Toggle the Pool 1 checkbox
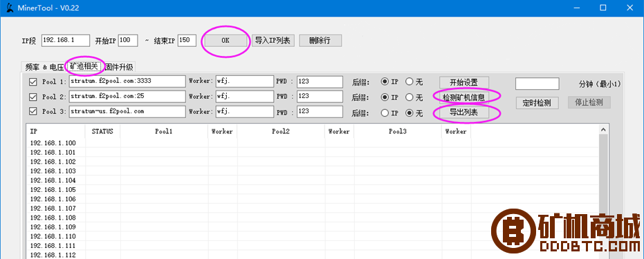Image resolution: width=644 pixels, height=259 pixels. coord(33,82)
